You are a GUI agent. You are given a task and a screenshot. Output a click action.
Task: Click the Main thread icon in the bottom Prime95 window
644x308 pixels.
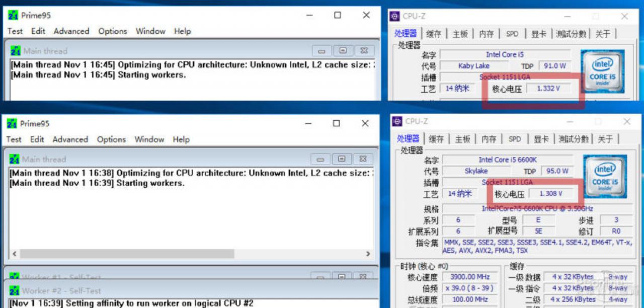pyautogui.click(x=15, y=159)
